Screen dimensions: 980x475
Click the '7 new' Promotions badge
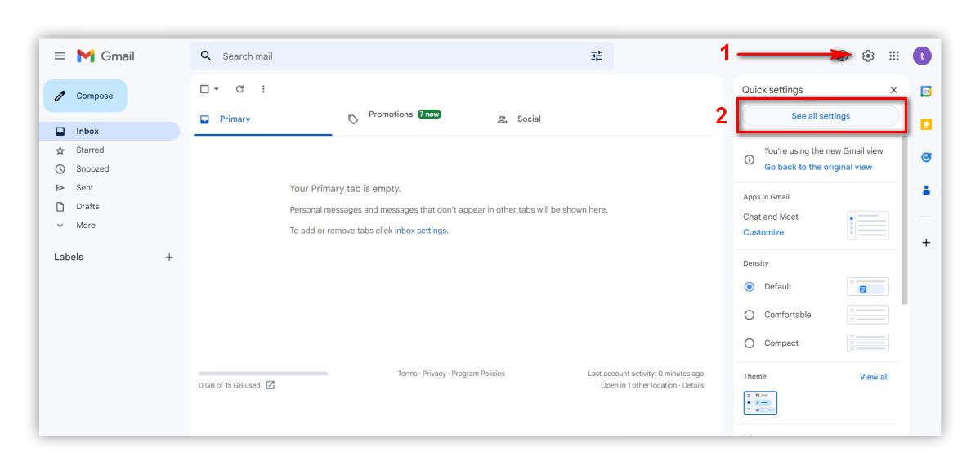pos(429,114)
